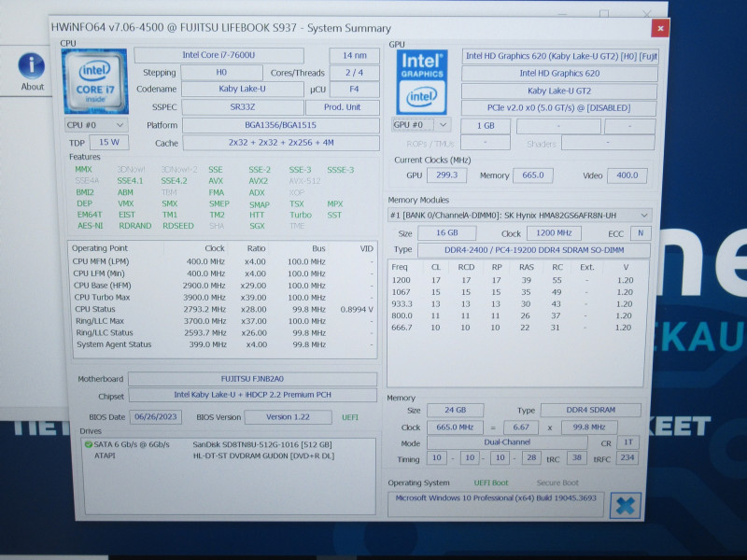Screen dimensions: 747x560
Task: Click the UEFI Boot label
Action: (x=491, y=483)
